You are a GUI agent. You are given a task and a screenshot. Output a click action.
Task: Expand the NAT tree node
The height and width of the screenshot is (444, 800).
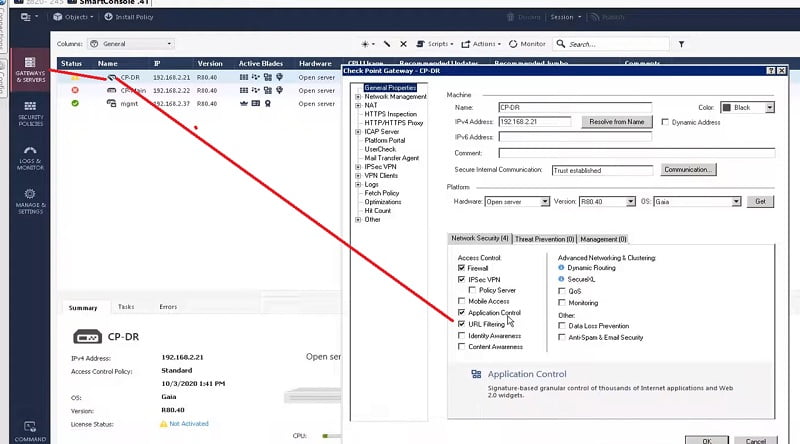358,105
